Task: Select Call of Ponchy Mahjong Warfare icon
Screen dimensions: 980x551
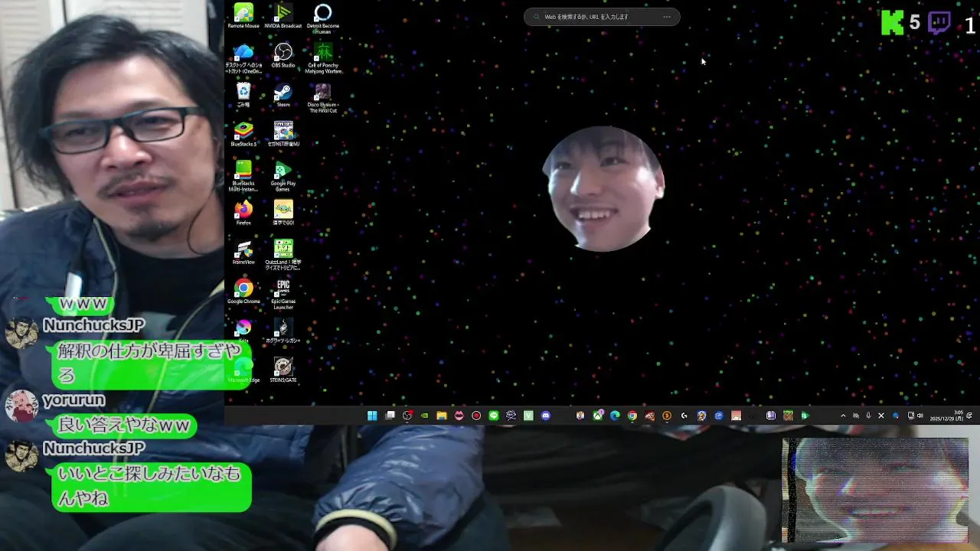Action: 323,58
